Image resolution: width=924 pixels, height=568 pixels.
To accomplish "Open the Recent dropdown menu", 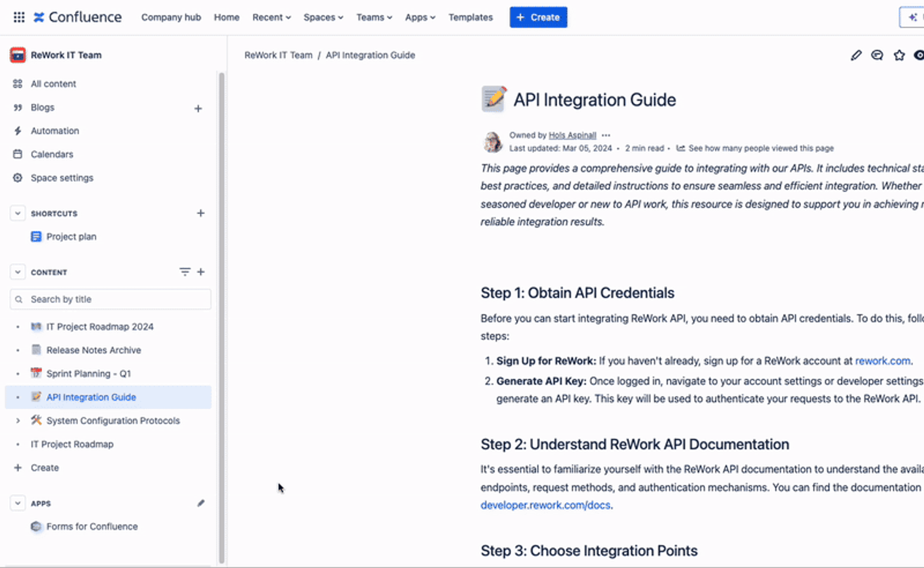I will click(x=271, y=17).
